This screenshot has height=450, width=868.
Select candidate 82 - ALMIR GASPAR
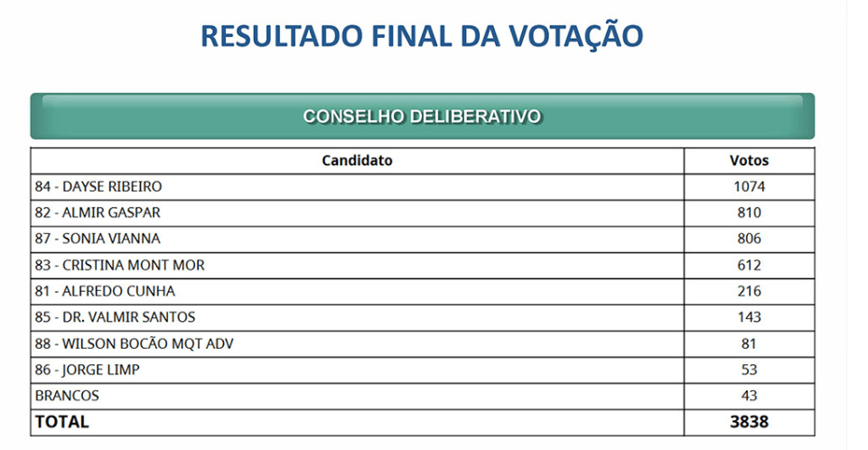(98, 213)
